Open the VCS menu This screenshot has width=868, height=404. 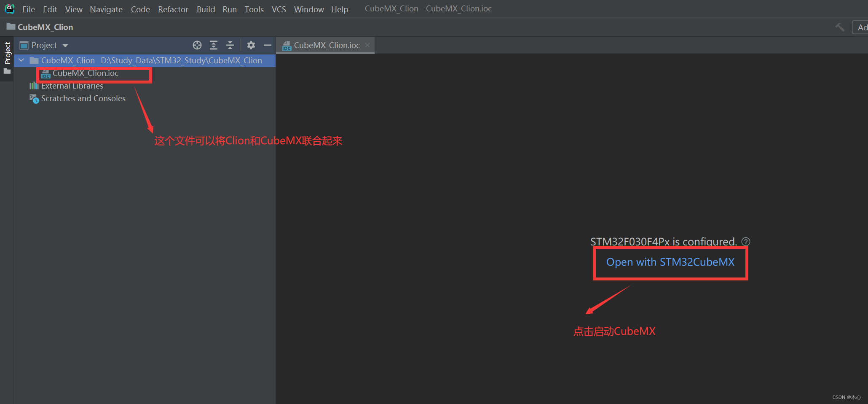point(279,9)
